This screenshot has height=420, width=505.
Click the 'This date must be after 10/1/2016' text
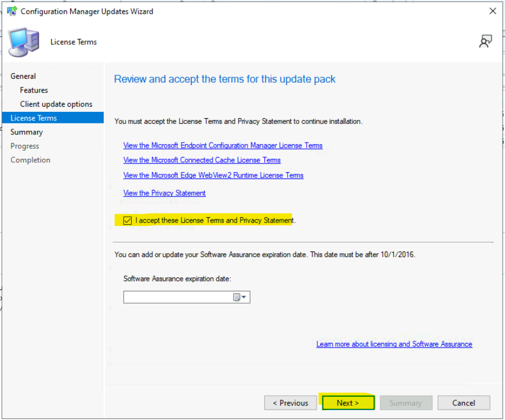(362, 255)
